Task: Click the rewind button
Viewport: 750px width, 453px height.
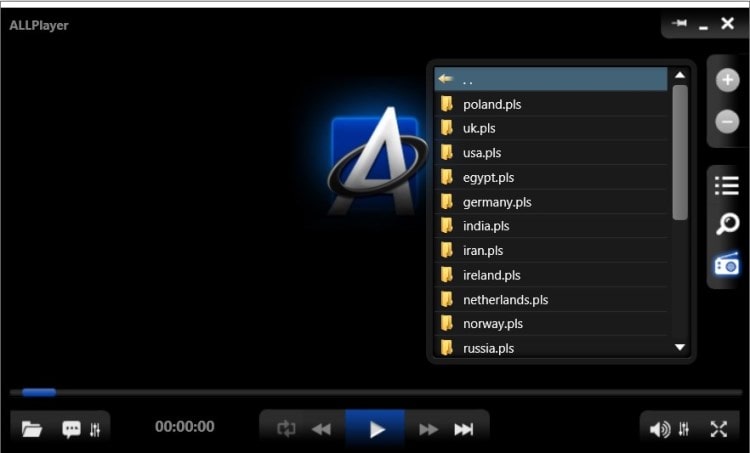Action: coord(321,429)
